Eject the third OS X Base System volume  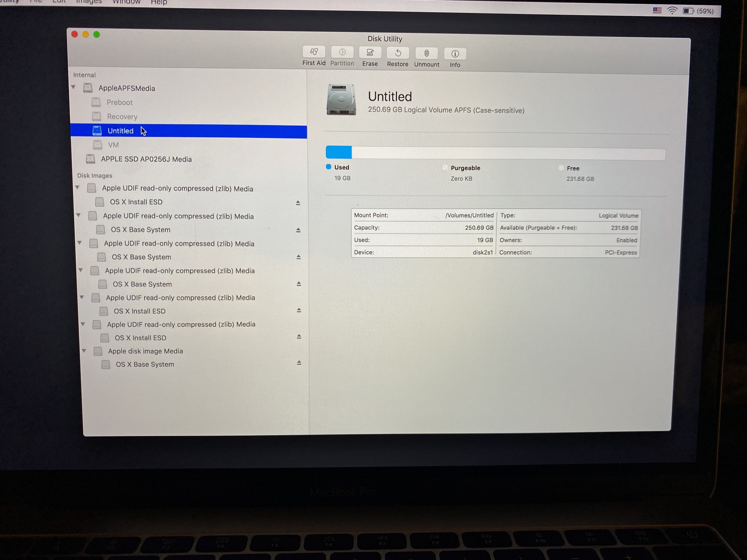click(x=299, y=284)
